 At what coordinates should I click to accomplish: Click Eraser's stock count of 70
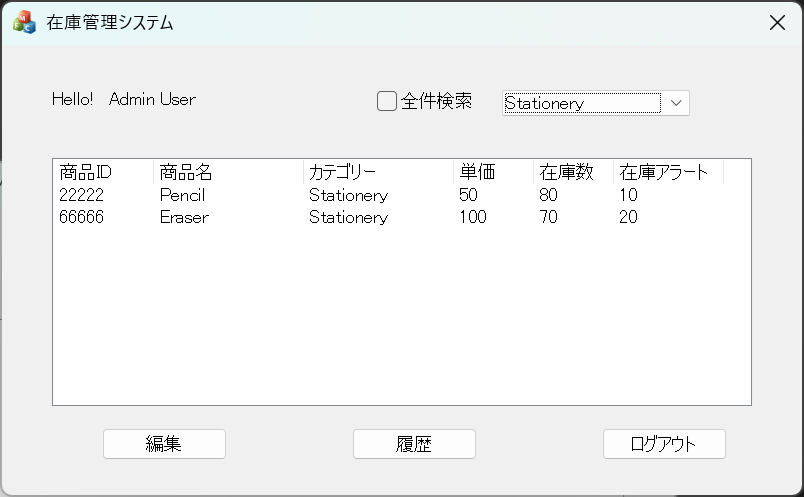(548, 217)
